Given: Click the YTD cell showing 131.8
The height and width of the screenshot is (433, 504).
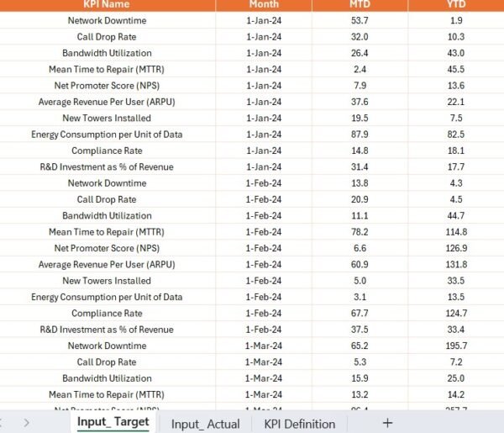Looking at the screenshot, I should (456, 265).
